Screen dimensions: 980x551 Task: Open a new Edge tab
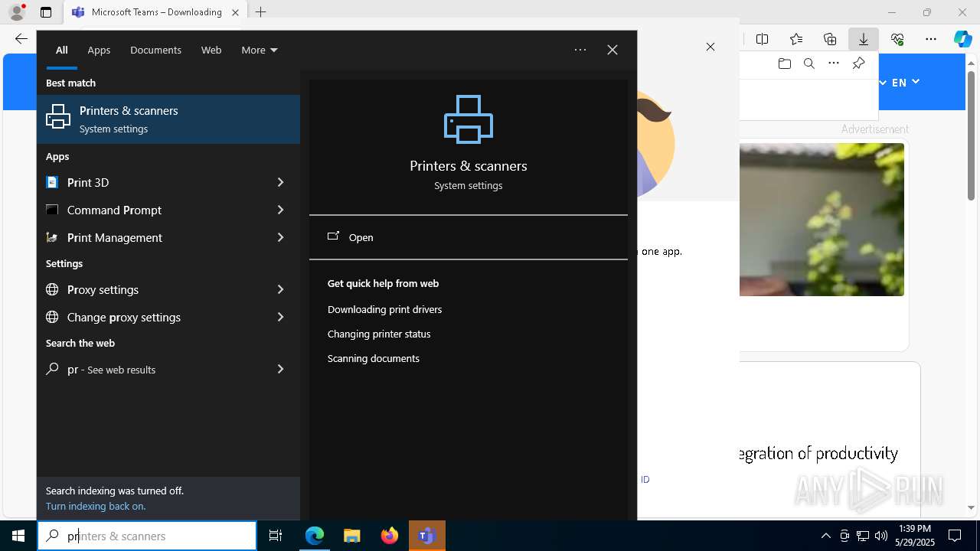click(260, 12)
